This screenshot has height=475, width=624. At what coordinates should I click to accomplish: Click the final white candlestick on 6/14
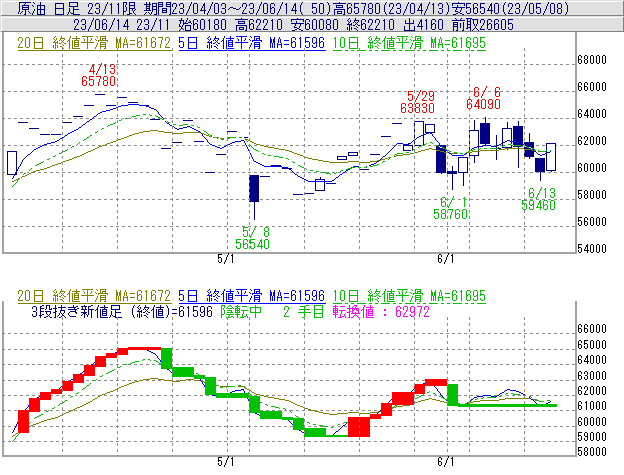tap(551, 157)
